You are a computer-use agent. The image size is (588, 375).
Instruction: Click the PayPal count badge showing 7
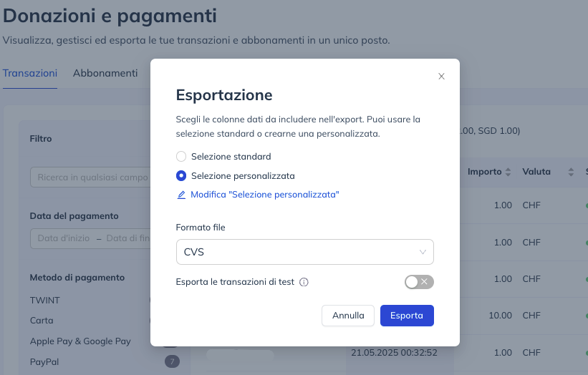point(172,361)
